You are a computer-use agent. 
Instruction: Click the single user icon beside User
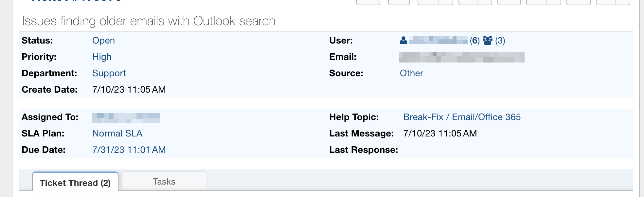403,41
